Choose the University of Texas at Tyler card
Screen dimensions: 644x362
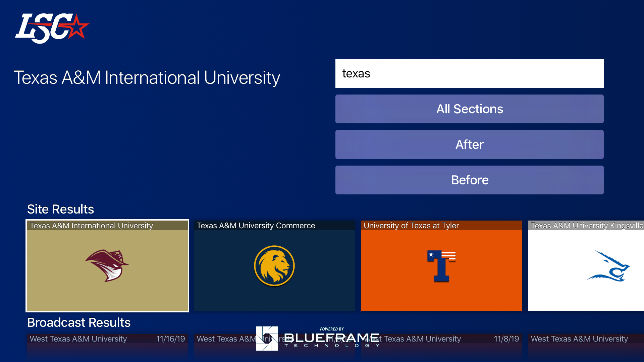tap(441, 266)
